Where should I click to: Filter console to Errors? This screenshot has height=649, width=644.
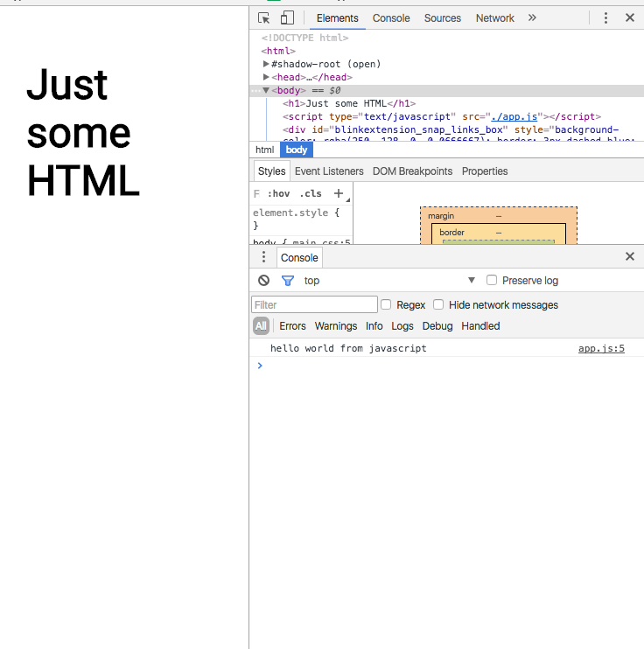[x=292, y=326]
